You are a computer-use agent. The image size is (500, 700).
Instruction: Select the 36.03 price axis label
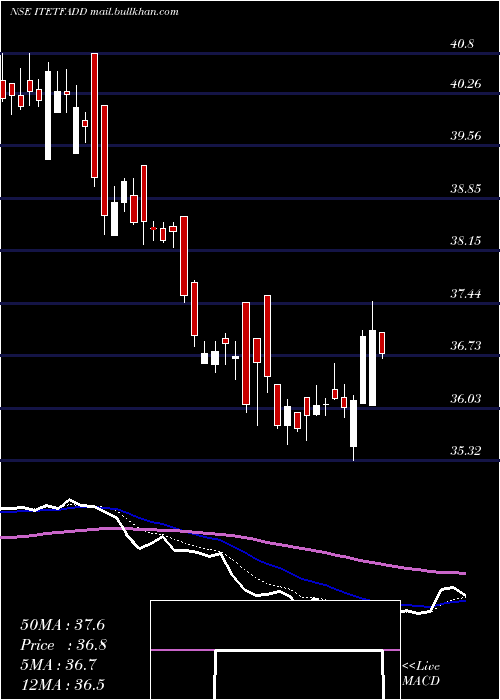[x=466, y=398]
